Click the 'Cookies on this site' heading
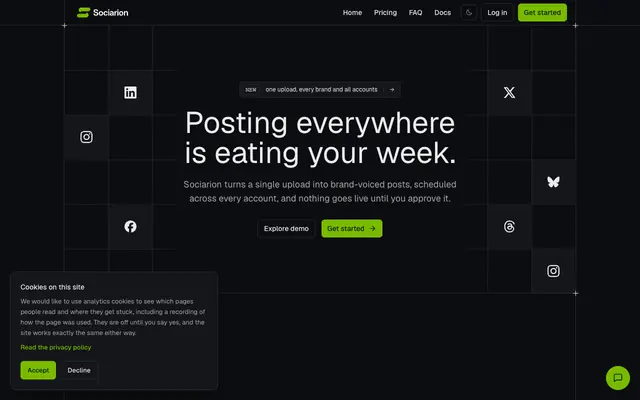Image resolution: width=640 pixels, height=400 pixels. tap(52, 287)
